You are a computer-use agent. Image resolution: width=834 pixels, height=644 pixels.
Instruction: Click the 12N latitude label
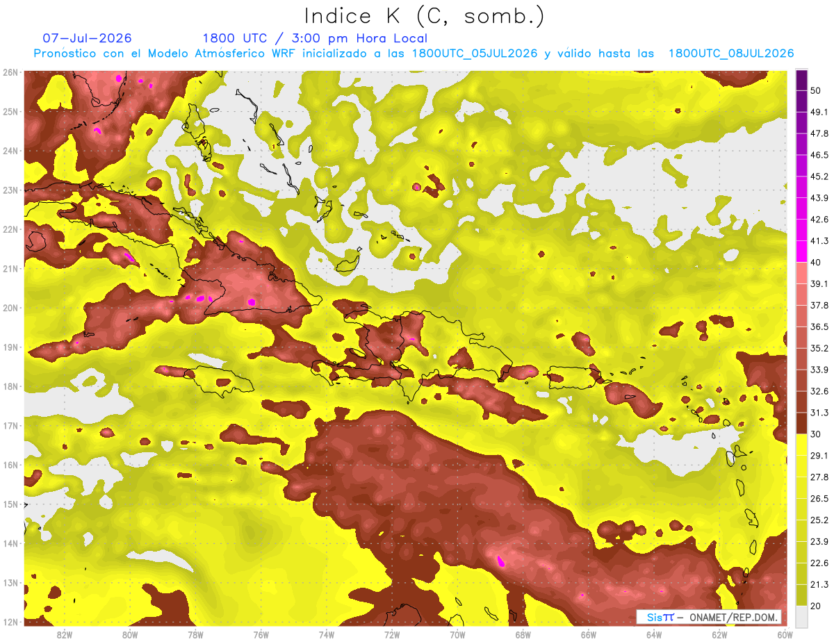pos(10,622)
